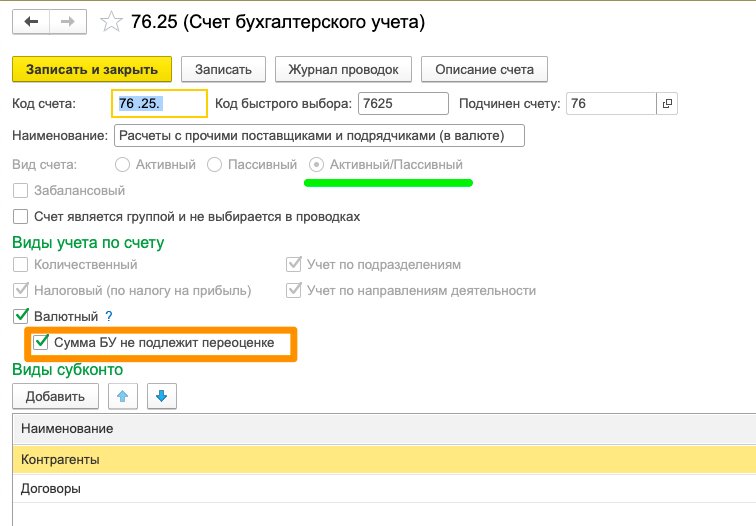The image size is (756, 526).
Task: Click the Виды субконто heading
Action: point(68,370)
